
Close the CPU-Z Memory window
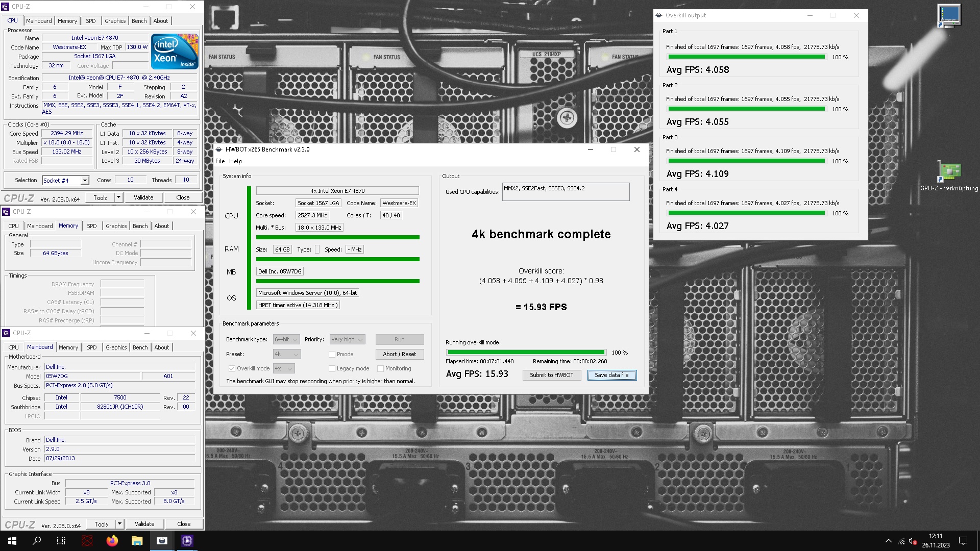(193, 212)
